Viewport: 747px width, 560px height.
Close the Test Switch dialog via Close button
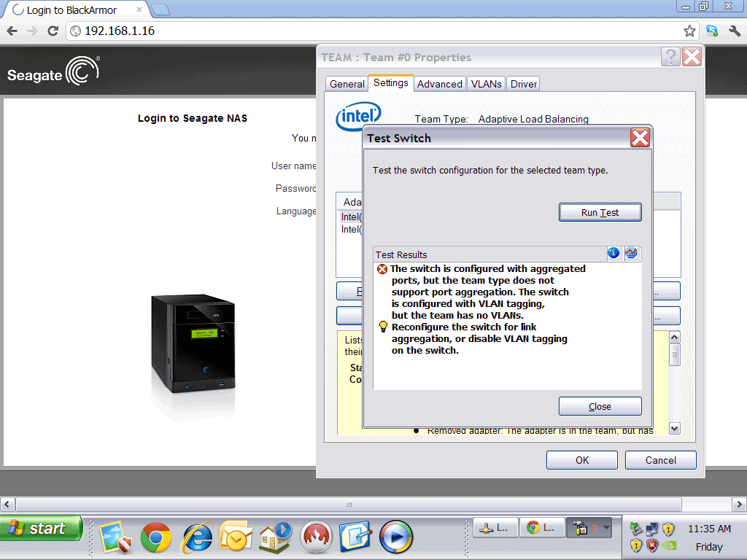tap(600, 407)
